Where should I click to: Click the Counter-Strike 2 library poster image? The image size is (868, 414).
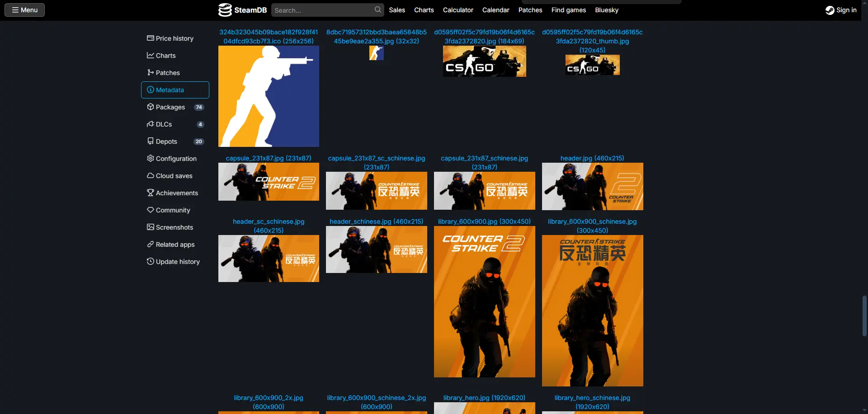[x=484, y=301]
